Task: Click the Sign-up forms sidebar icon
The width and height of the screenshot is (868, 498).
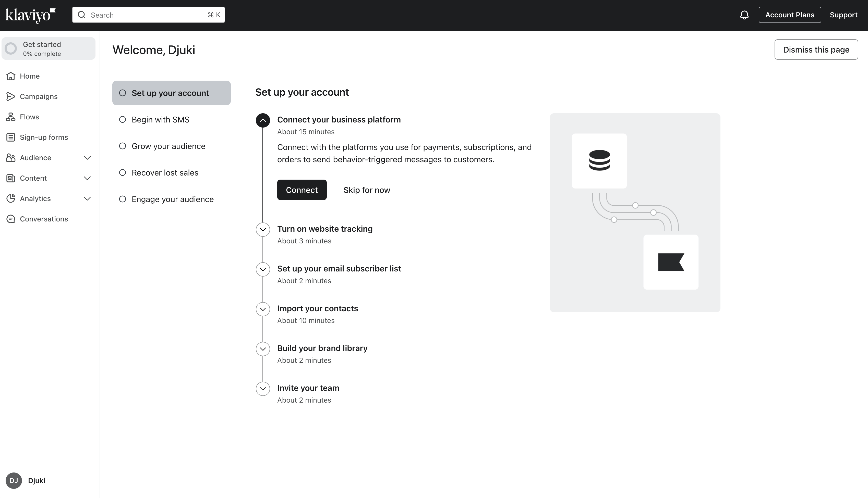Action: pyautogui.click(x=11, y=137)
